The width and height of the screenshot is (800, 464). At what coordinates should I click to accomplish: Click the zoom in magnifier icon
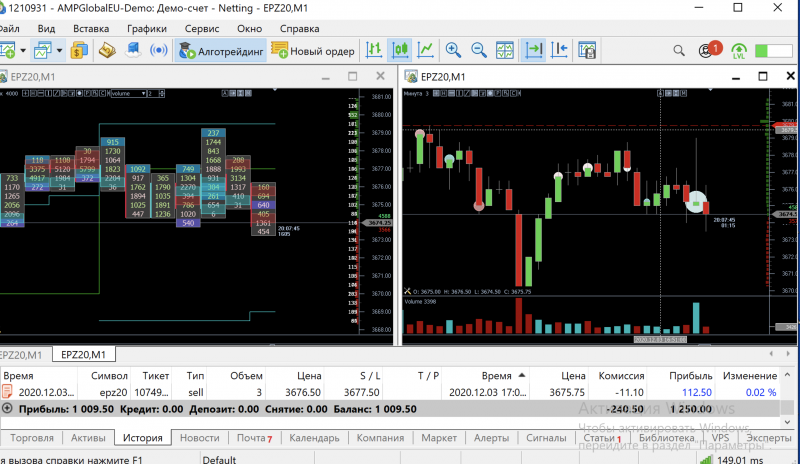click(x=453, y=50)
